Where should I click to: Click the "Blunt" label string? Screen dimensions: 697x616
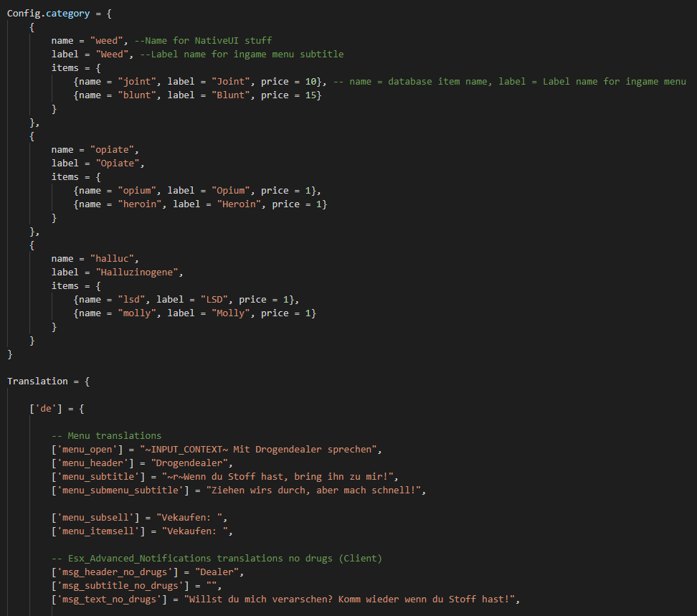[x=231, y=95]
